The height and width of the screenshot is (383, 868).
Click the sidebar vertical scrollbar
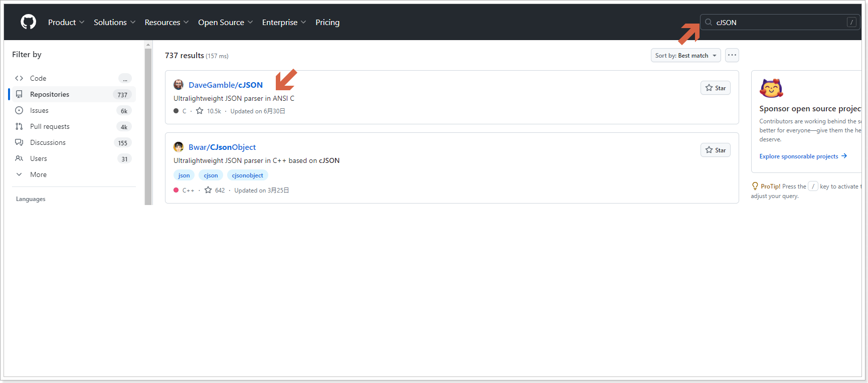pyautogui.click(x=148, y=126)
